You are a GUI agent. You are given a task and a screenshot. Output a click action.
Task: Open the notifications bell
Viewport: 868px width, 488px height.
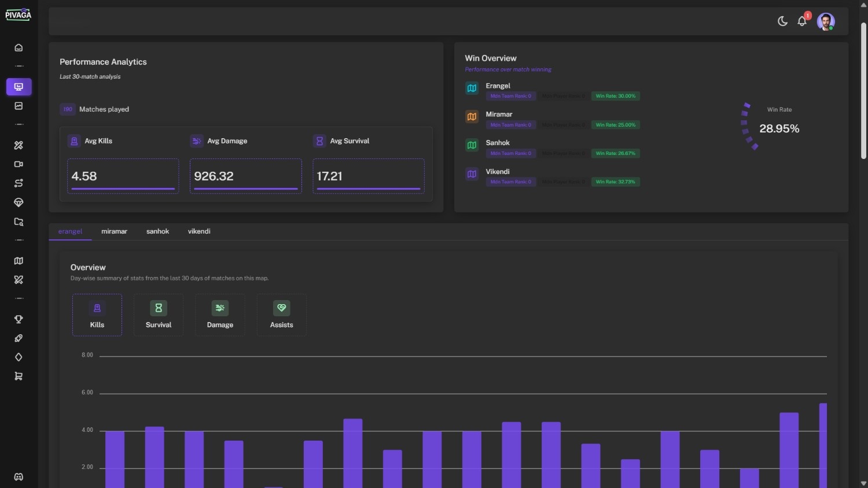coord(802,21)
